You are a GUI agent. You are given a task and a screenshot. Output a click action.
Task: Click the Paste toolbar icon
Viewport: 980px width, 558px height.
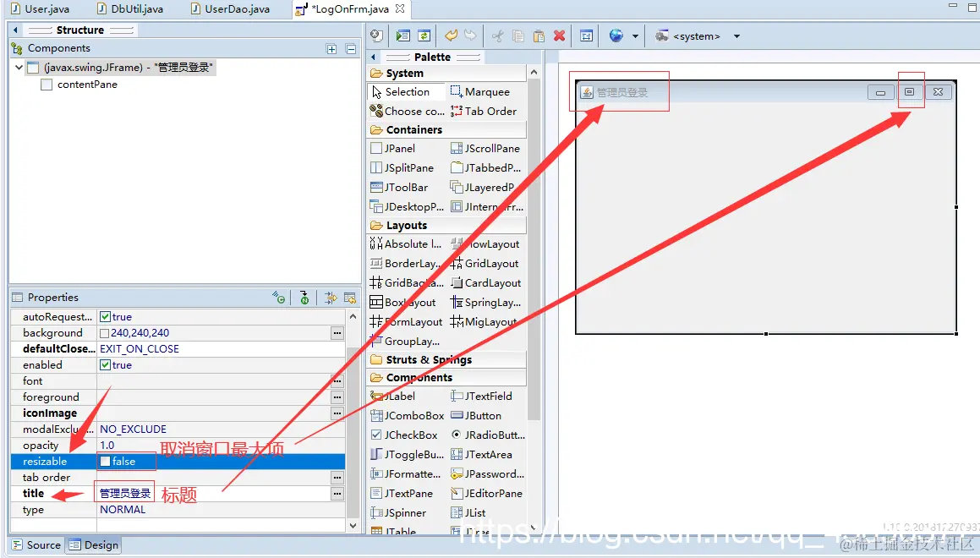click(539, 36)
